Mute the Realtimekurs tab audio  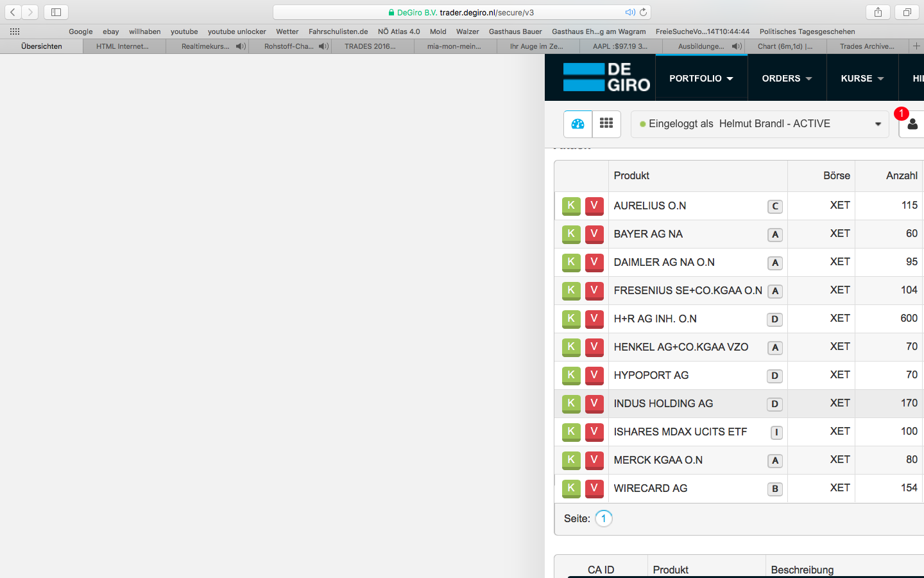click(241, 46)
